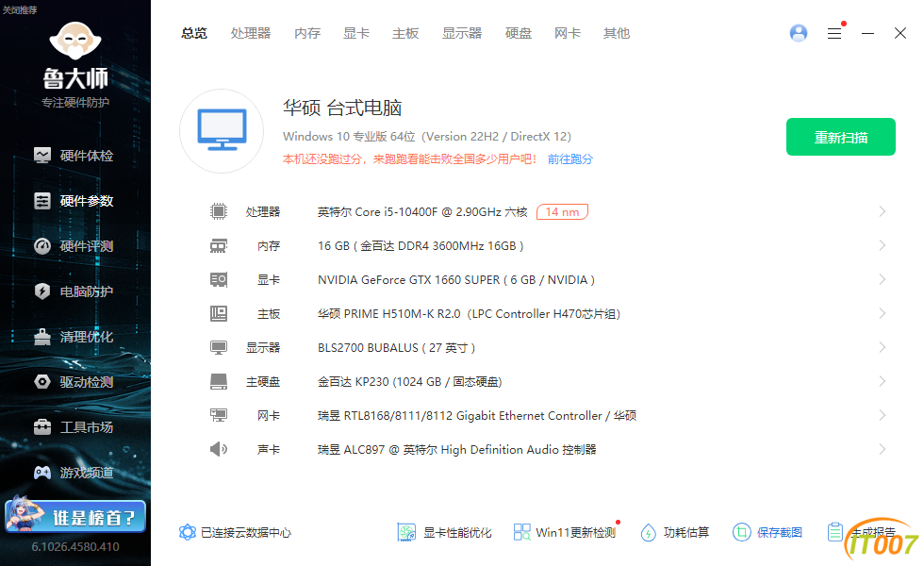
Task: Click the BLS2700 BUBALUS monitor text
Action: [x=397, y=348]
